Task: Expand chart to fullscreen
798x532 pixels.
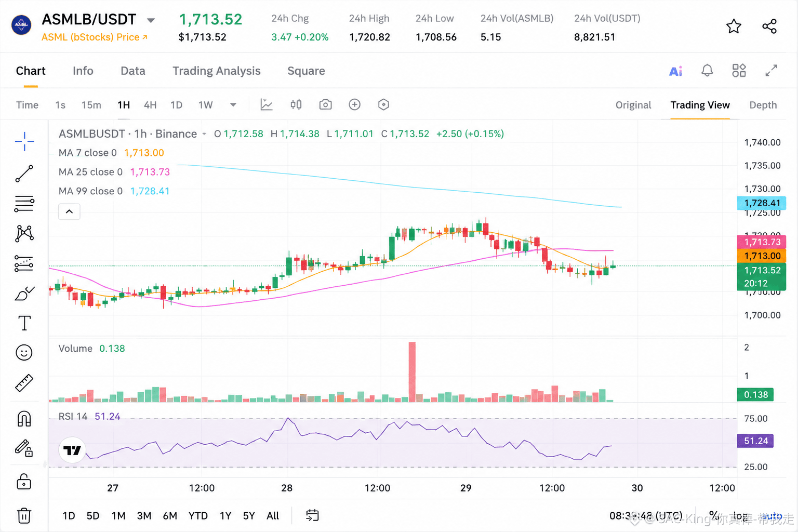Action: [x=771, y=71]
